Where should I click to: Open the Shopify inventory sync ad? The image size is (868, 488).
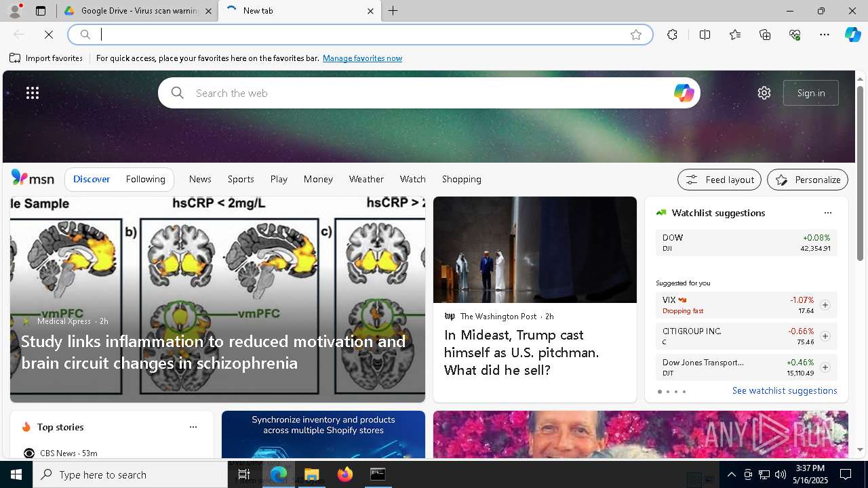click(323, 434)
